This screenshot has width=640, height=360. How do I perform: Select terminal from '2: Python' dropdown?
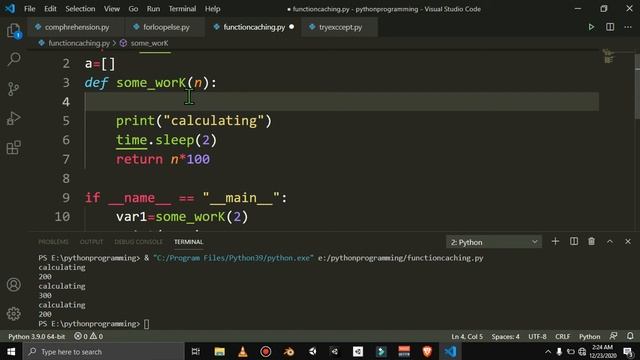tap(494, 242)
